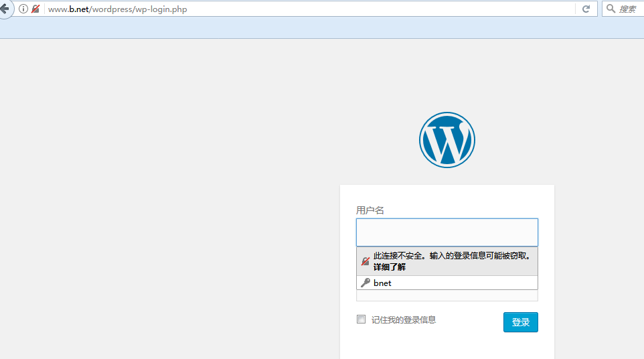Open the 详细了解 learn more link
The height and width of the screenshot is (359, 644).
click(390, 267)
